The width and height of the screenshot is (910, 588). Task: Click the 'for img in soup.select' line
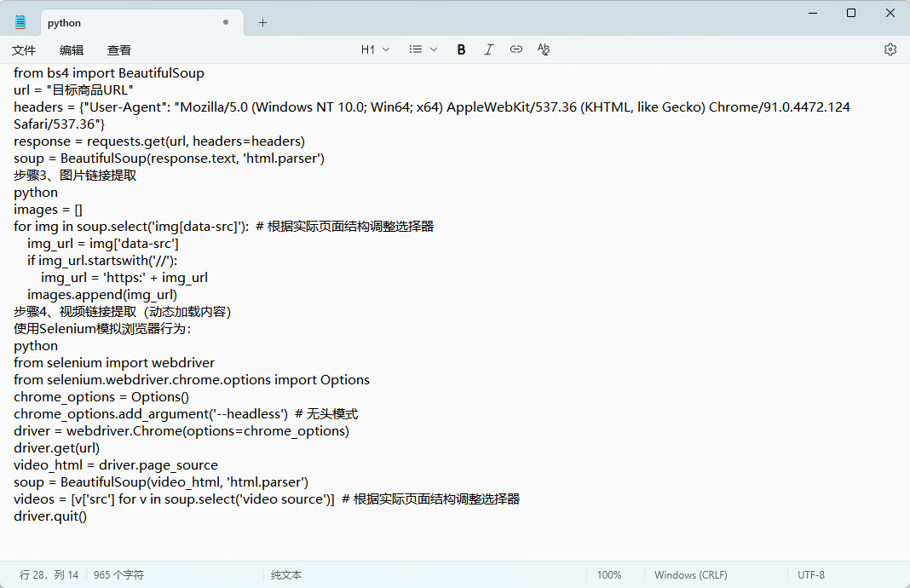[x=223, y=227]
